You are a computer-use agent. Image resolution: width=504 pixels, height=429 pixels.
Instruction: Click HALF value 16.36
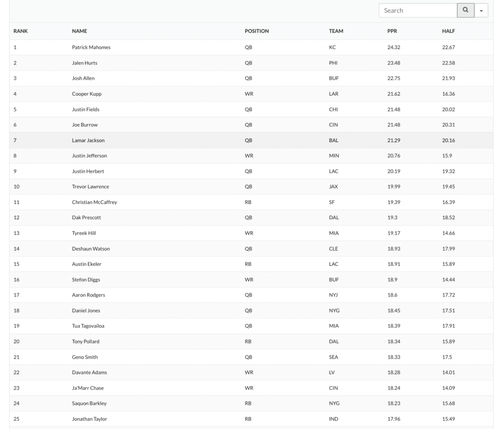click(448, 94)
